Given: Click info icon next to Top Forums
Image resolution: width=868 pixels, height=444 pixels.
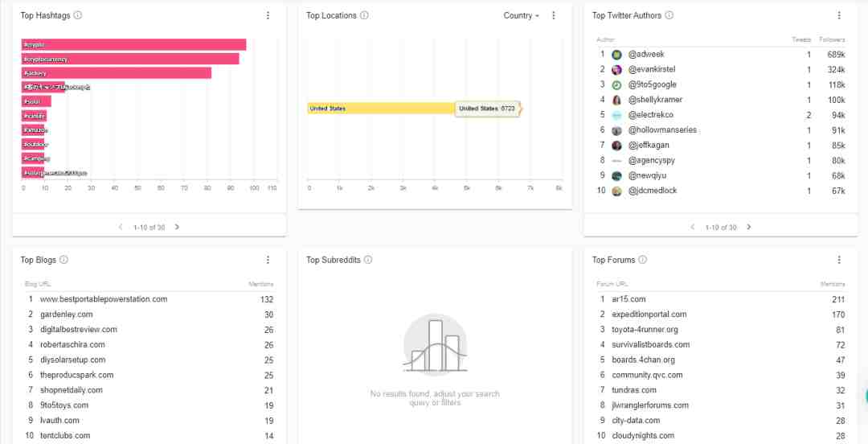Looking at the screenshot, I should tap(643, 260).
